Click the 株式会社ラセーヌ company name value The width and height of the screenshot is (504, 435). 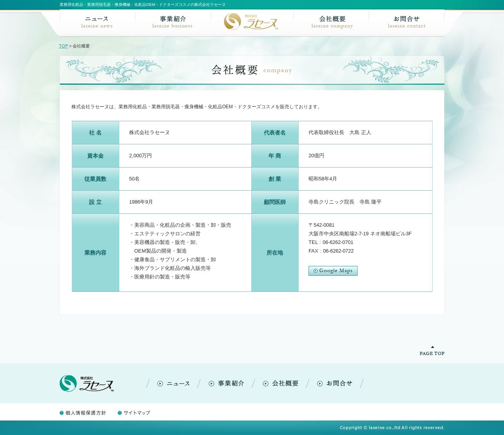pyautogui.click(x=149, y=133)
